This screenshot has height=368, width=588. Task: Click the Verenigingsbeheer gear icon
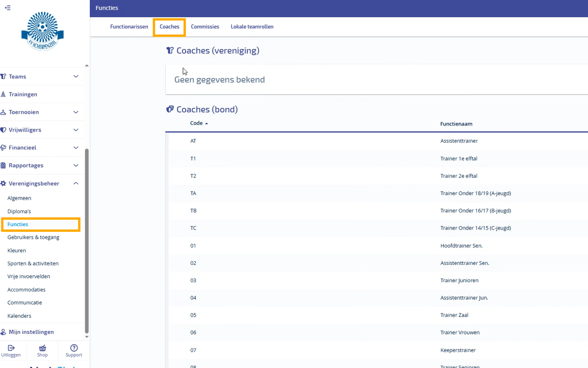click(x=3, y=183)
